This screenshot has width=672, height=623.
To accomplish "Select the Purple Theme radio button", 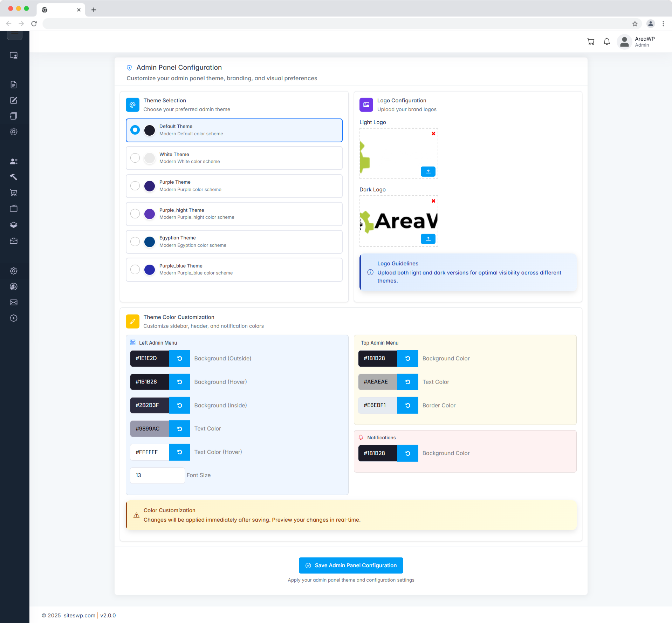I will 135,186.
